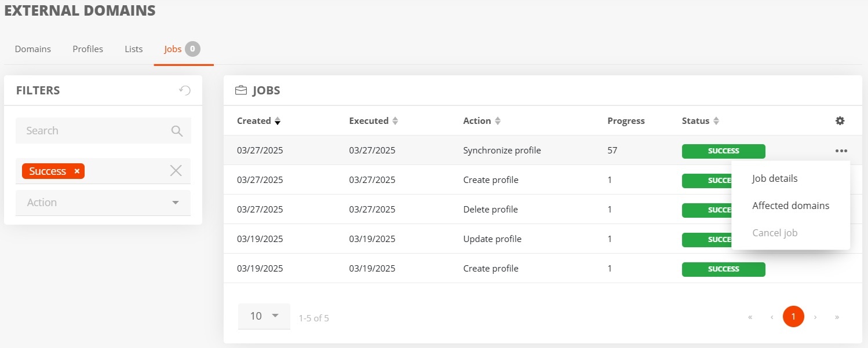Reset filters with the undo arrow icon

click(185, 90)
